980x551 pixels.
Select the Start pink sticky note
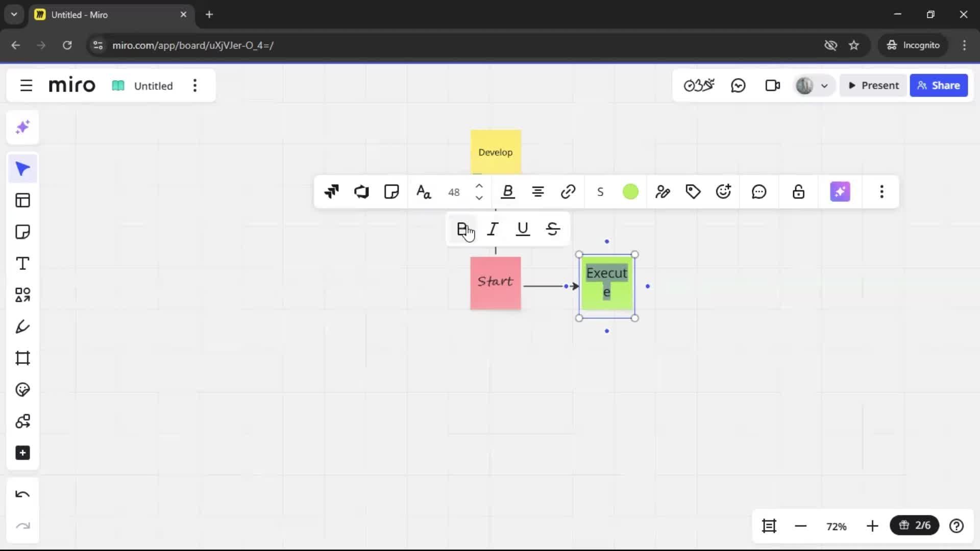[x=496, y=283]
